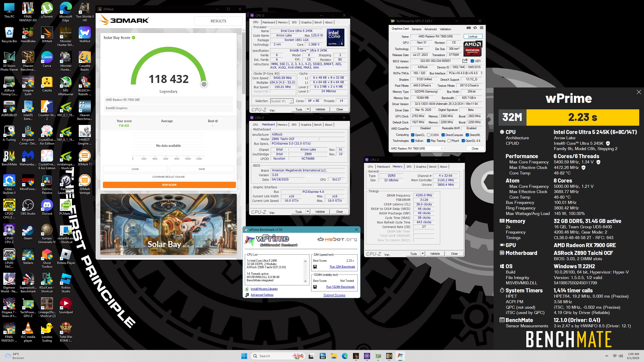Open the Tools dropdown arrow in the Memory window
The image size is (644, 362).
pos(423,254)
